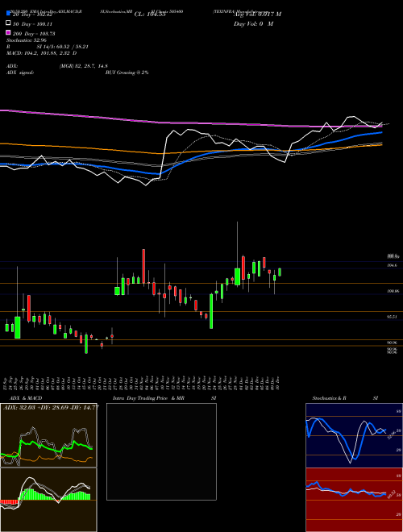The height and width of the screenshot is (532, 403).
Task: Click the 'Day Vol: 0 M' reading
Action: point(253,23)
